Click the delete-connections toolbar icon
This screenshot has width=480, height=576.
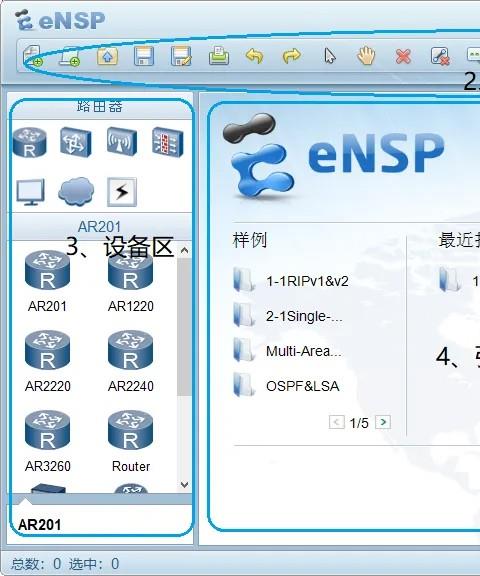coord(440,57)
